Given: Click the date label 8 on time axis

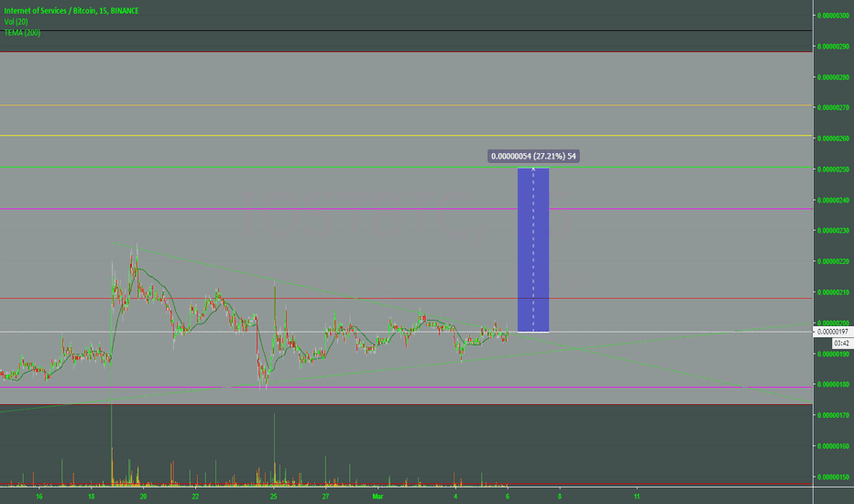Looking at the screenshot, I should 559,497.
